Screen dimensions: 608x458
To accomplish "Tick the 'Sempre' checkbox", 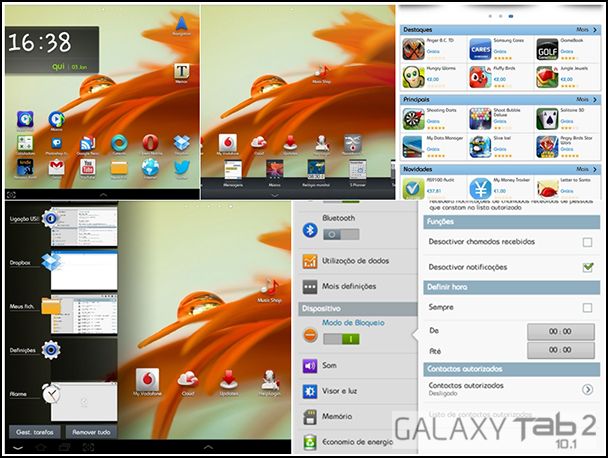I will (x=587, y=308).
